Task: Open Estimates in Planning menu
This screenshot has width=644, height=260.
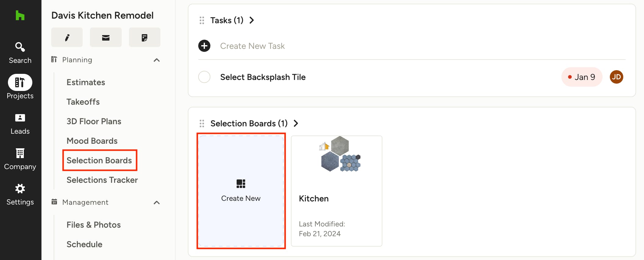Action: coord(86,82)
